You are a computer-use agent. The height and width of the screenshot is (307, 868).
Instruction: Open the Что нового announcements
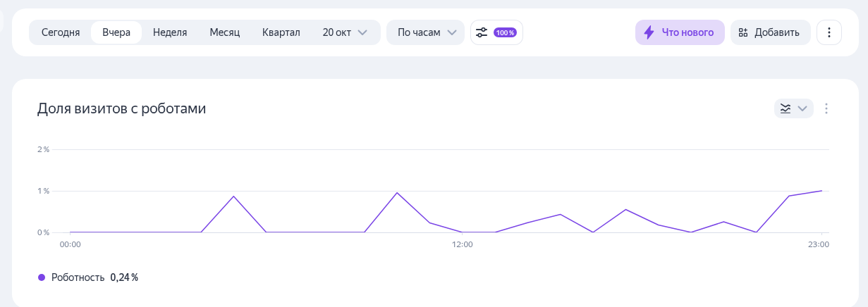click(x=680, y=32)
